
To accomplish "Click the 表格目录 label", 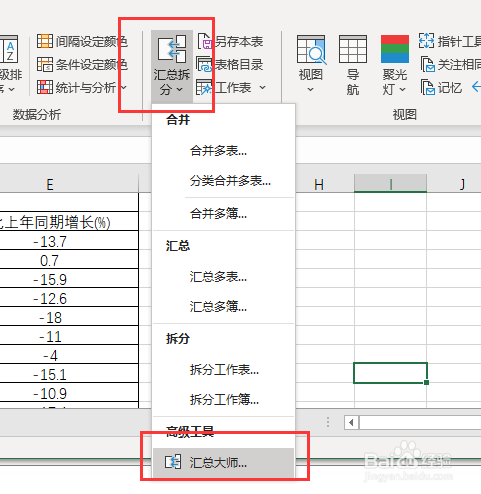I will tap(239, 65).
